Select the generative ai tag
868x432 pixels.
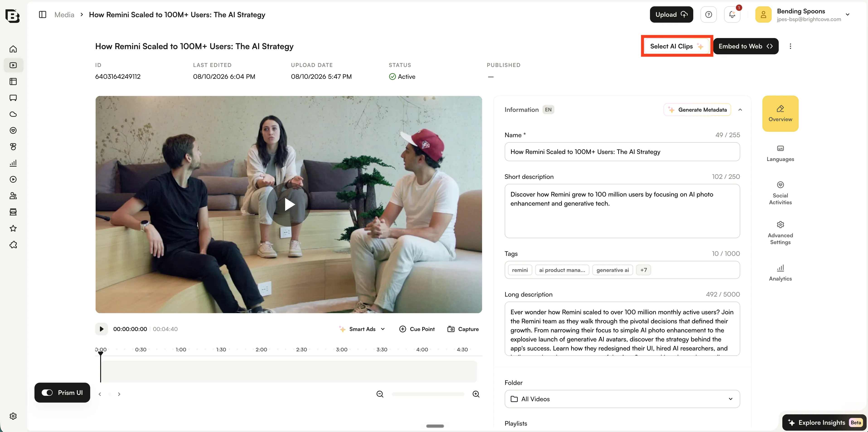tap(613, 270)
